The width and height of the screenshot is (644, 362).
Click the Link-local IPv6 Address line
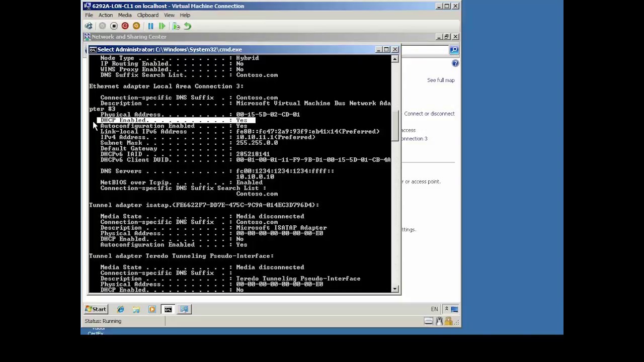(x=240, y=132)
